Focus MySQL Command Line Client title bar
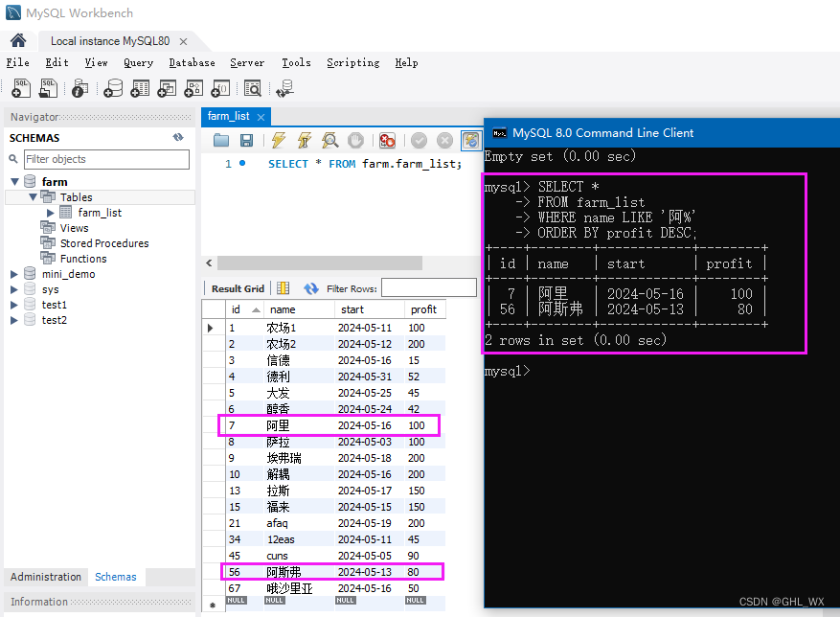Screen dimensions: 840x617 coord(662,133)
